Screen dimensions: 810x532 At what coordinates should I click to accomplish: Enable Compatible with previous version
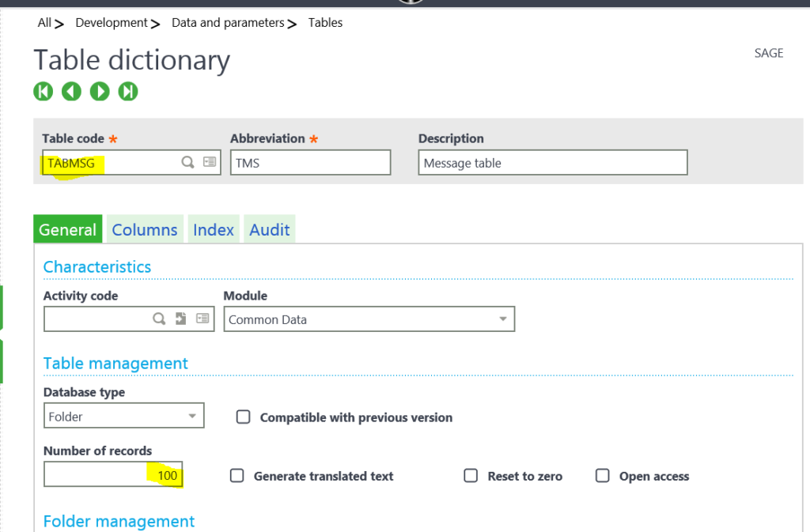click(243, 417)
